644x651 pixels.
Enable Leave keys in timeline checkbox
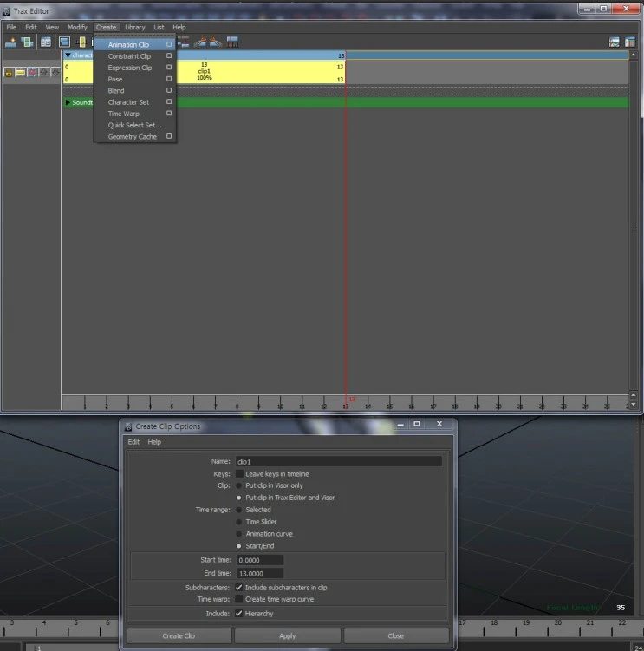coord(239,473)
